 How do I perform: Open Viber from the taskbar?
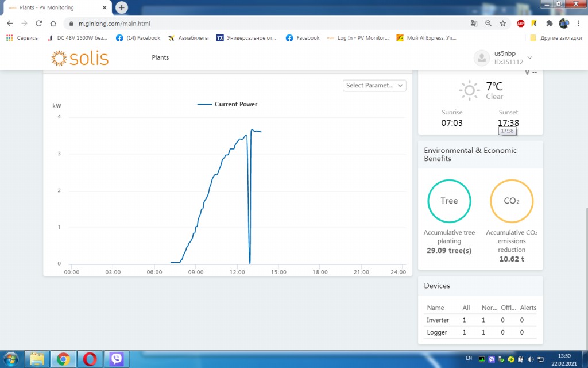point(117,359)
